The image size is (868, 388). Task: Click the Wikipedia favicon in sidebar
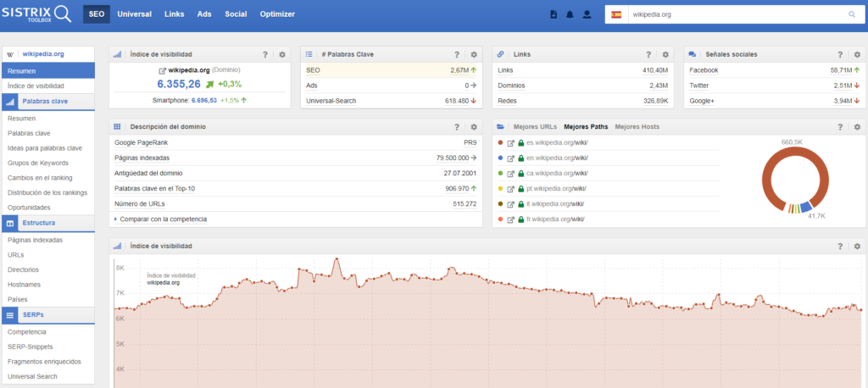pos(10,54)
